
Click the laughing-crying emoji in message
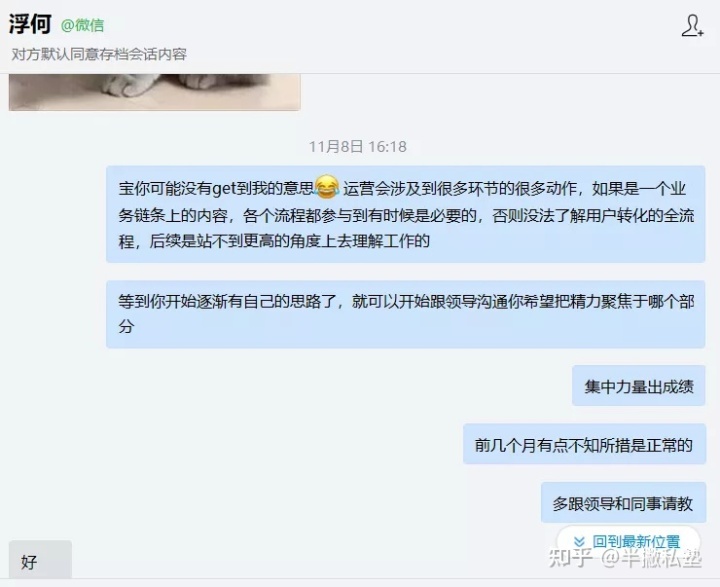coord(326,187)
